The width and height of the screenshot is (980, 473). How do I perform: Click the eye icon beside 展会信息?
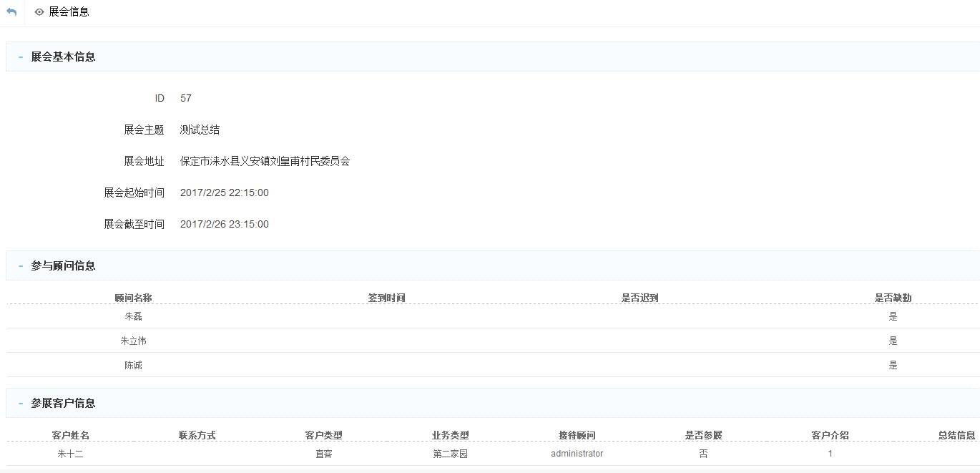pyautogui.click(x=39, y=11)
